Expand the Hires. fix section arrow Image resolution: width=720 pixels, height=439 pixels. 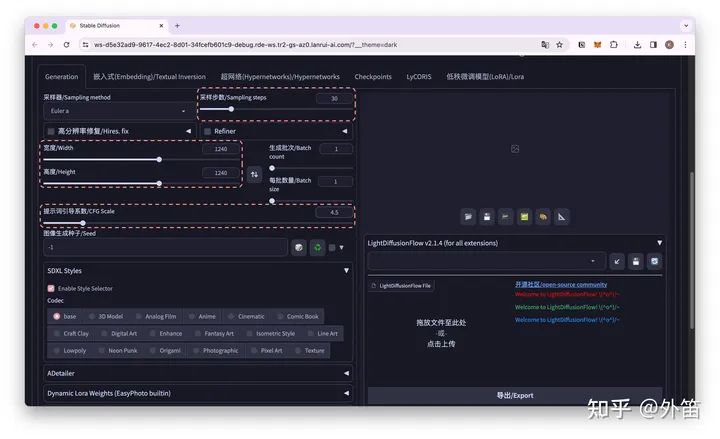[x=188, y=131]
